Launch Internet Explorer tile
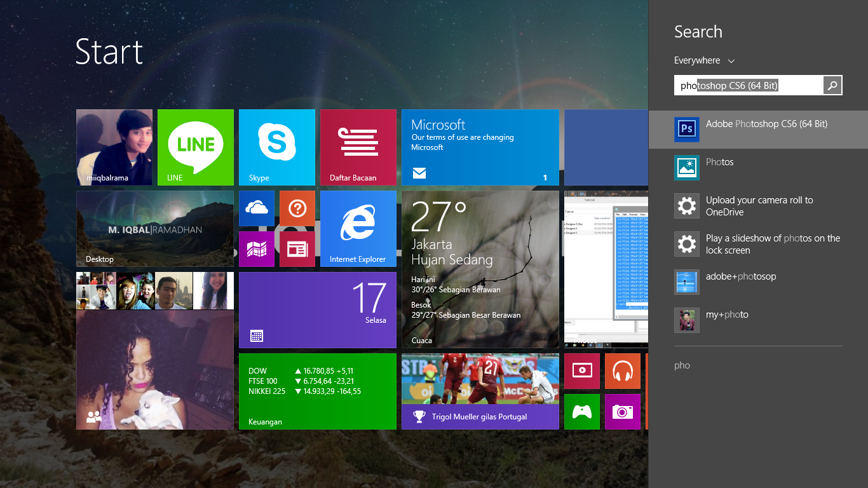Viewport: 868px width, 488px height. click(x=358, y=229)
